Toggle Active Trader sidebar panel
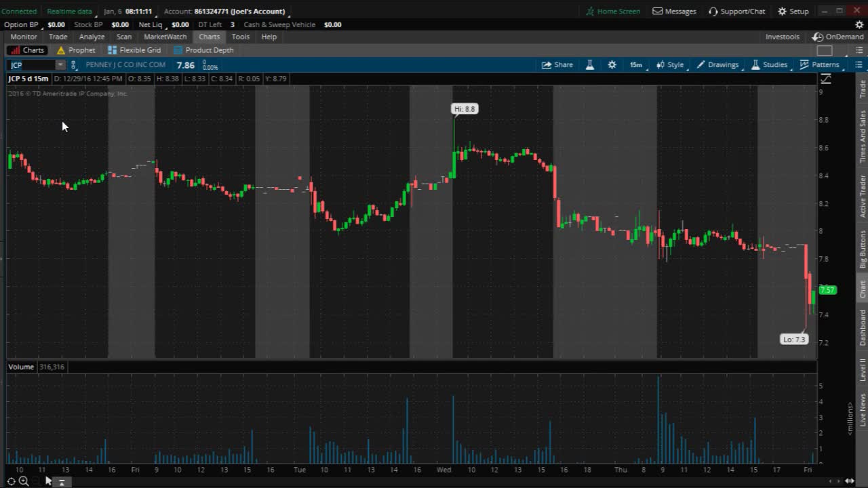Image resolution: width=868 pixels, height=488 pixels. coord(863,196)
